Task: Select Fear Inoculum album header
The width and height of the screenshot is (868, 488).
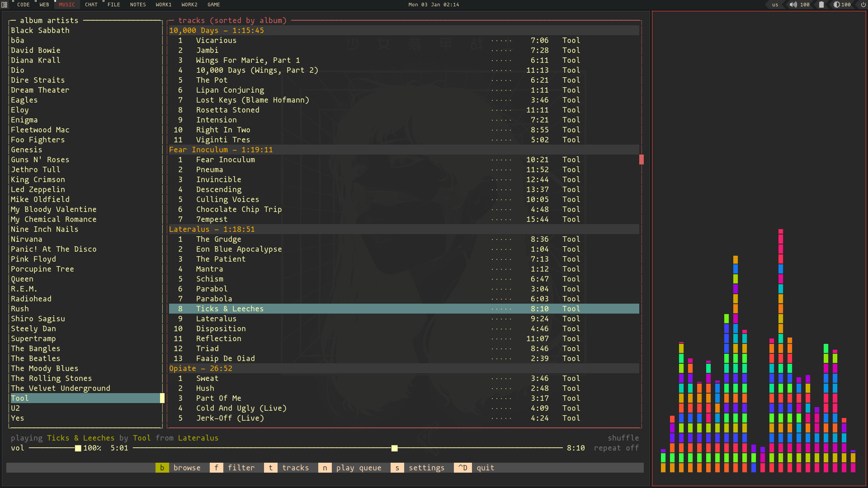Action: pyautogui.click(x=221, y=150)
